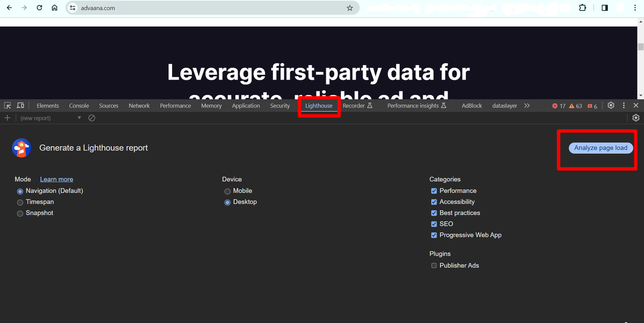Screen dimensions: 644x323
Task: Close the DevTools panel
Action: (636, 105)
